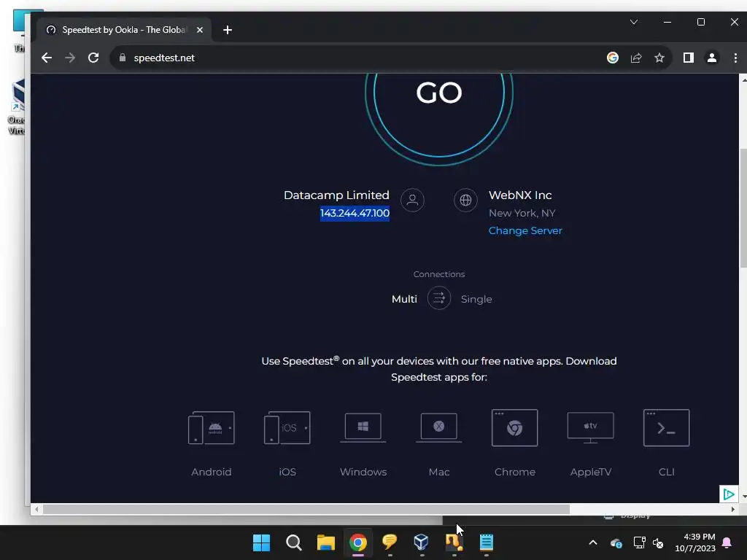Switch to Chrome in the taskbar
Image resolution: width=747 pixels, height=560 pixels.
tap(357, 542)
